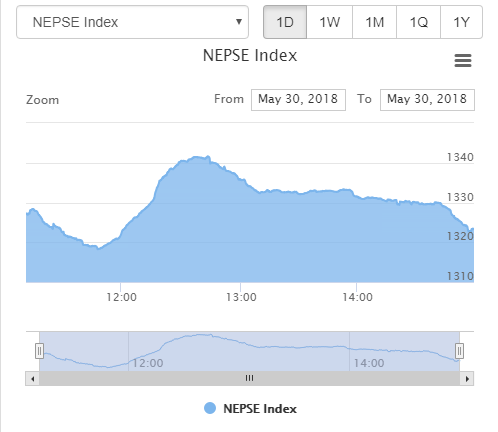
Task: Select the 1D range tab
Action: 285,22
